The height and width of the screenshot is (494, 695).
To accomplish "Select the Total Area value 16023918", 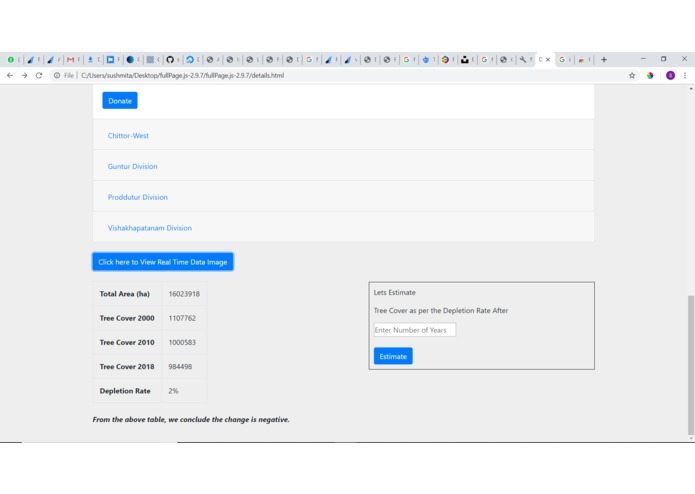I will (x=184, y=294).
